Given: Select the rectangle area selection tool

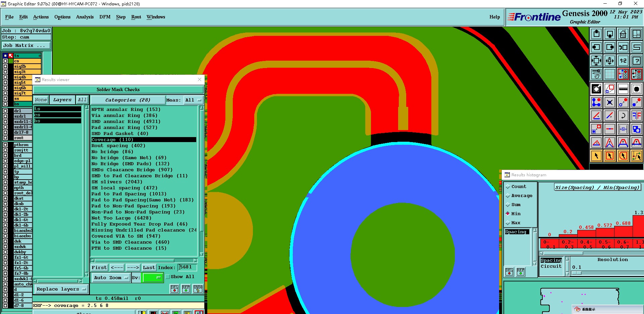Looking at the screenshot, I should [610, 156].
